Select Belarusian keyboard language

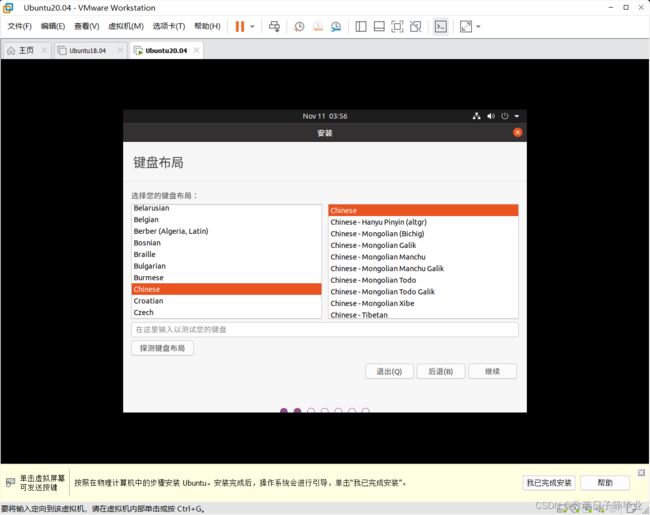[x=226, y=208]
